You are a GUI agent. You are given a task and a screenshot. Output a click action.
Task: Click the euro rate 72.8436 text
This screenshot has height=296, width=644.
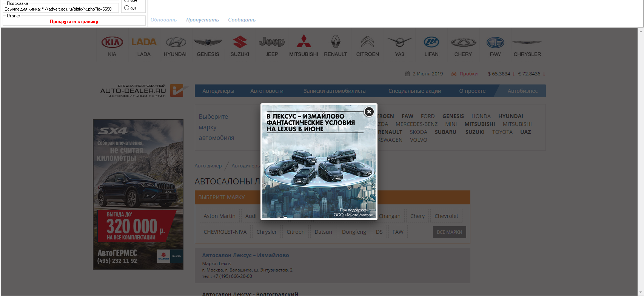(529, 74)
